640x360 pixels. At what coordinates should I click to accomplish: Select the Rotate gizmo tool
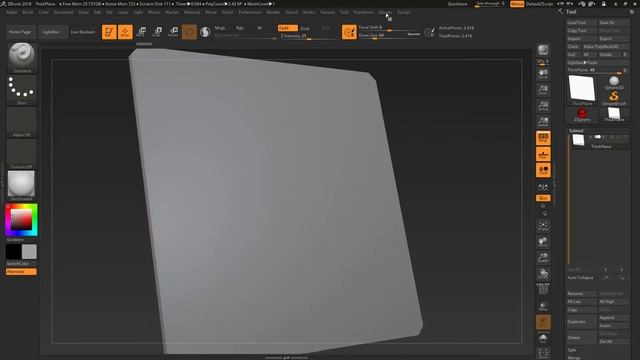tap(173, 32)
